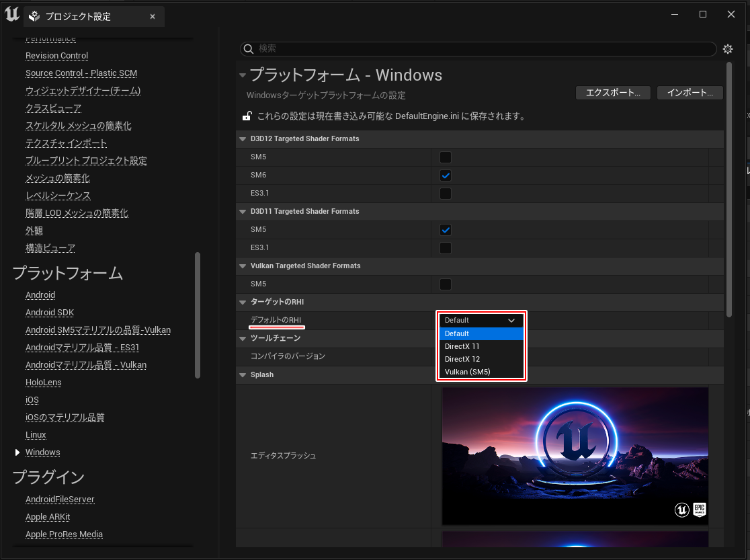Collapse the D3D12 Targeted Shader Formats section
The height and width of the screenshot is (560, 750).
(x=243, y=139)
